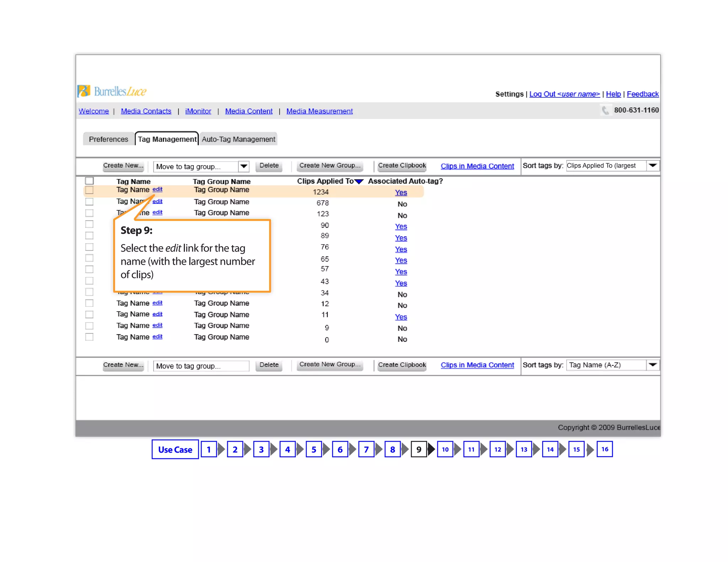Click edit link in the 123 clips row
The height and width of the screenshot is (562, 728).
[x=157, y=212]
